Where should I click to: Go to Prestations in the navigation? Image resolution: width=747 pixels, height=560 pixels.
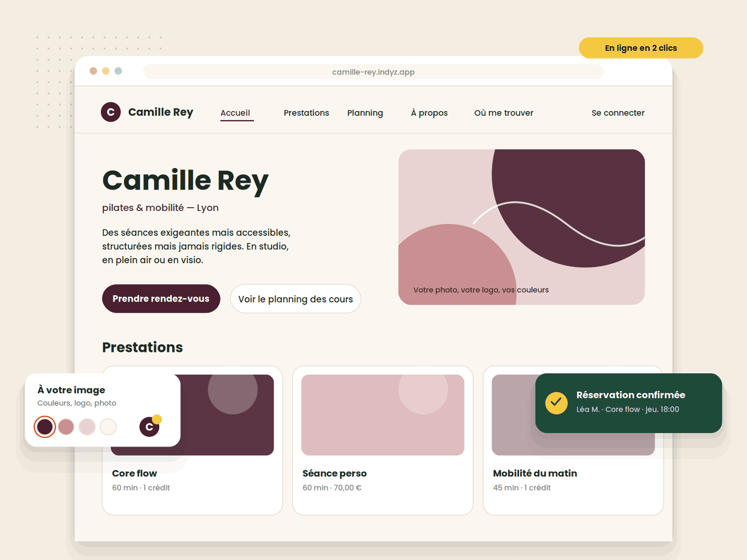coord(306,113)
